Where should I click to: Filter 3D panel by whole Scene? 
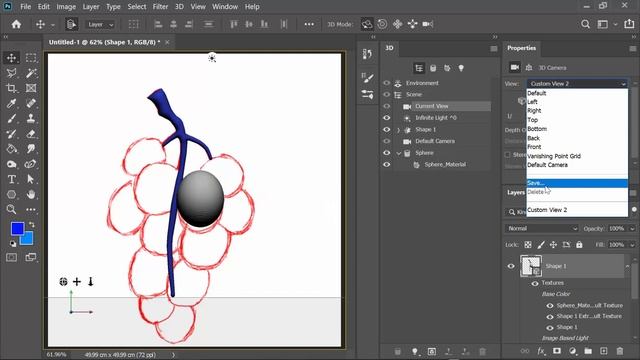pyautogui.click(x=419, y=68)
